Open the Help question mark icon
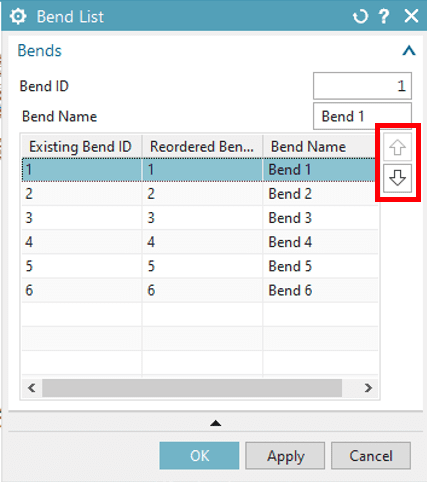The height and width of the screenshot is (482, 427). 384,16
